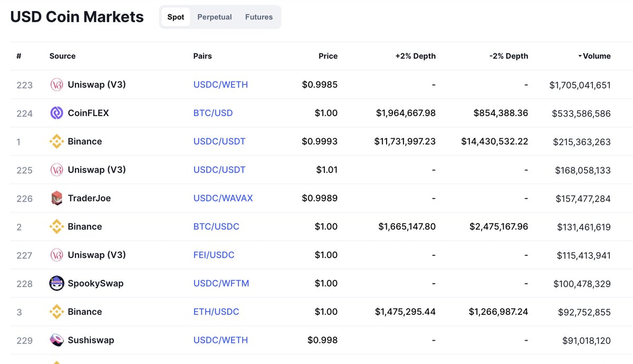
Task: Open the USDC/USDT pair on Binance
Action: tap(219, 141)
